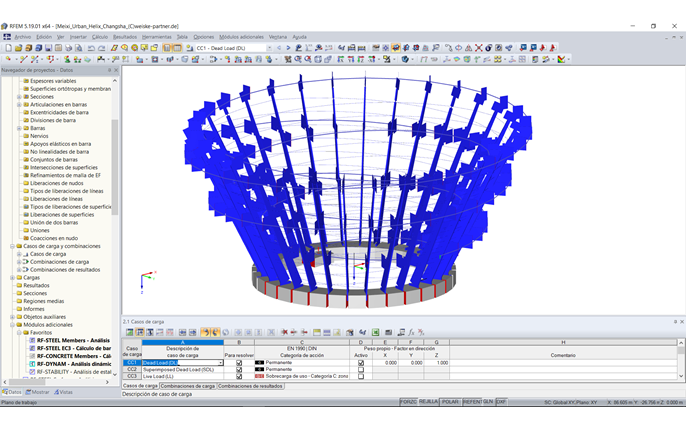
Task: Click the Print icon in main toolbar
Action: tap(68, 48)
